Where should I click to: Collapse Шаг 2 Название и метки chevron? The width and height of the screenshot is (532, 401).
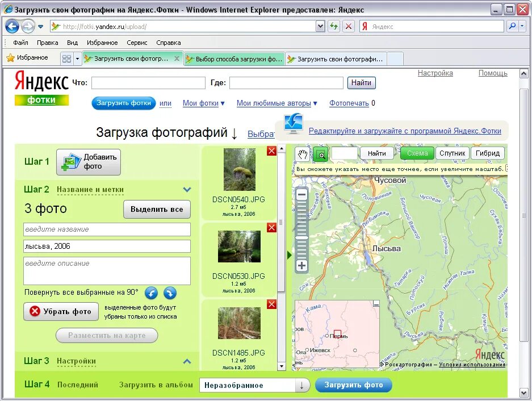(x=187, y=190)
